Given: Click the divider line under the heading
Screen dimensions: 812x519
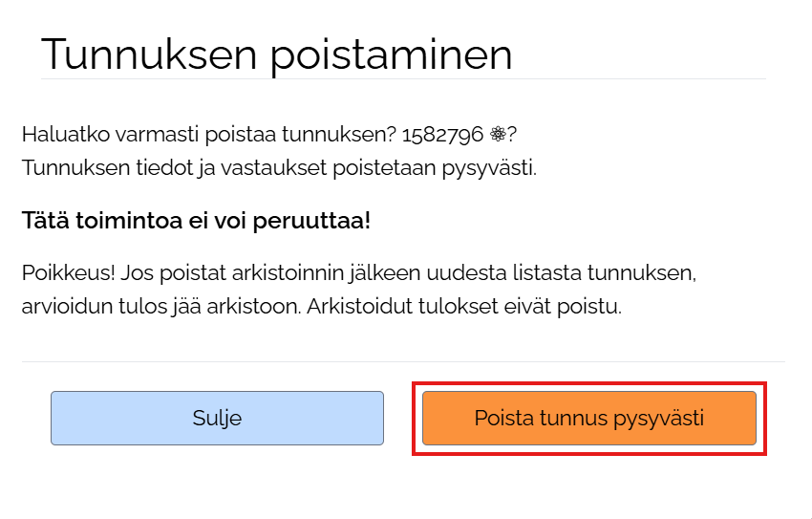Looking at the screenshot, I should click(x=403, y=79).
